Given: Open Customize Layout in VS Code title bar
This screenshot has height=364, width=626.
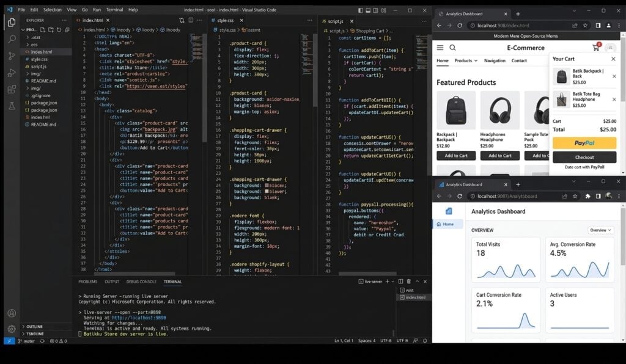Looking at the screenshot, I should (384, 10).
